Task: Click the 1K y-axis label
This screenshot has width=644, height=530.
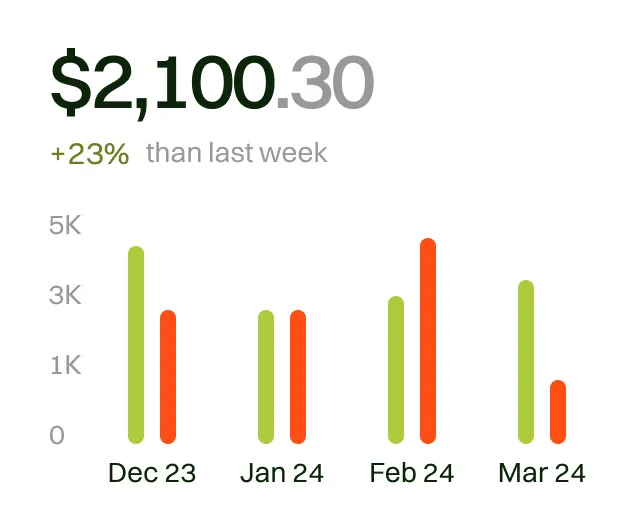Action: pos(64,366)
